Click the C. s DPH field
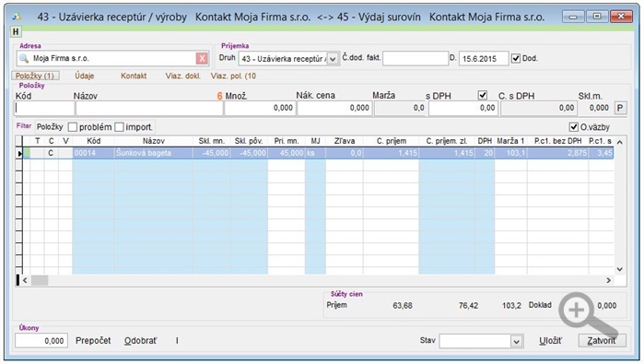Image resolution: width=644 pixels, height=364 pixels. coord(539,108)
